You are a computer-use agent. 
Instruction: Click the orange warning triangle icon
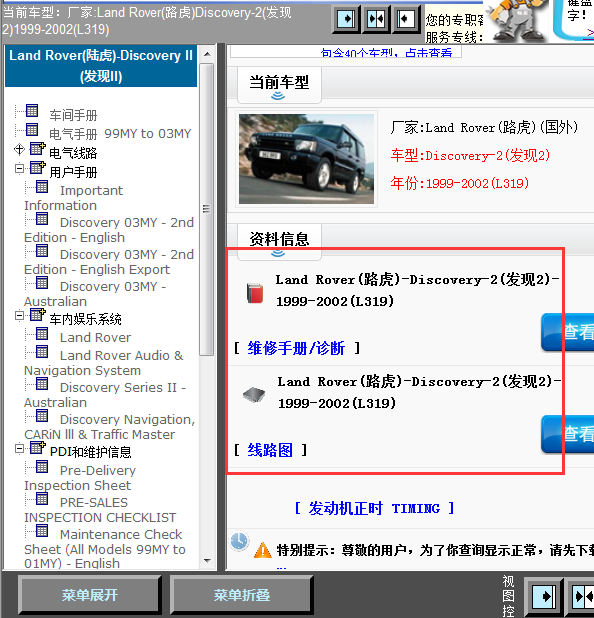coord(263,551)
